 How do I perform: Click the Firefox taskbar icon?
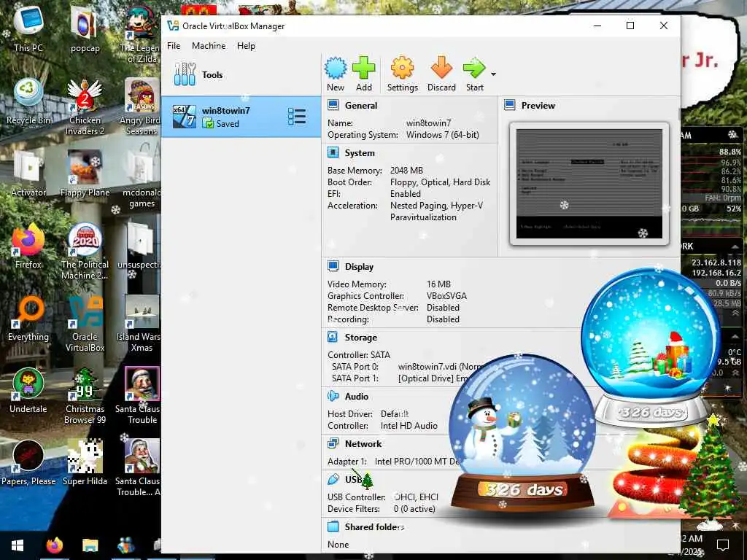click(54, 545)
